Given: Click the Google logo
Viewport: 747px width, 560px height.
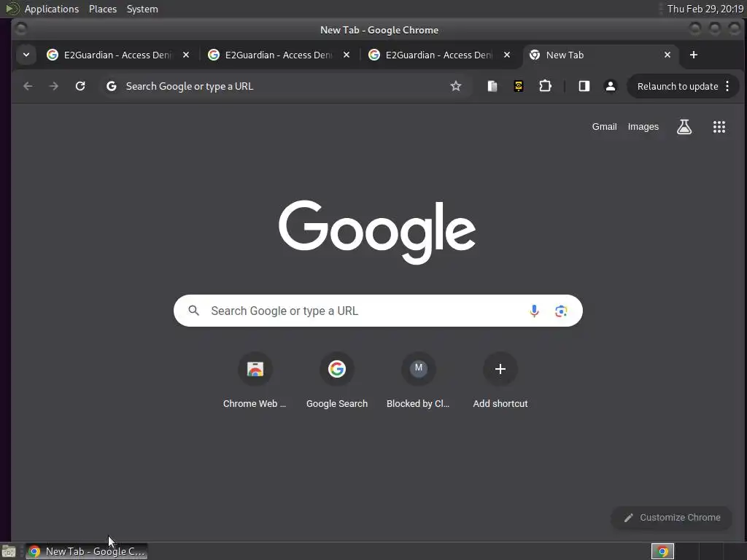Looking at the screenshot, I should (377, 231).
